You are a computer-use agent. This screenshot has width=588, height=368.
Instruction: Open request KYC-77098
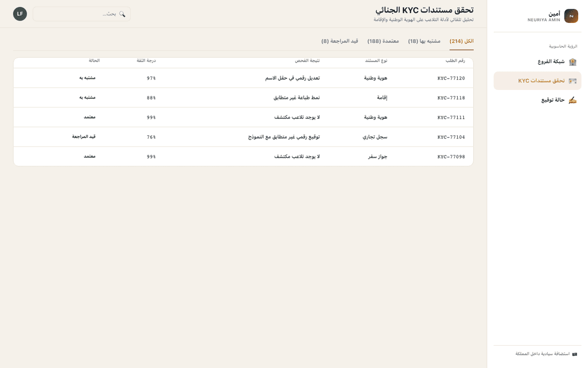point(451,156)
